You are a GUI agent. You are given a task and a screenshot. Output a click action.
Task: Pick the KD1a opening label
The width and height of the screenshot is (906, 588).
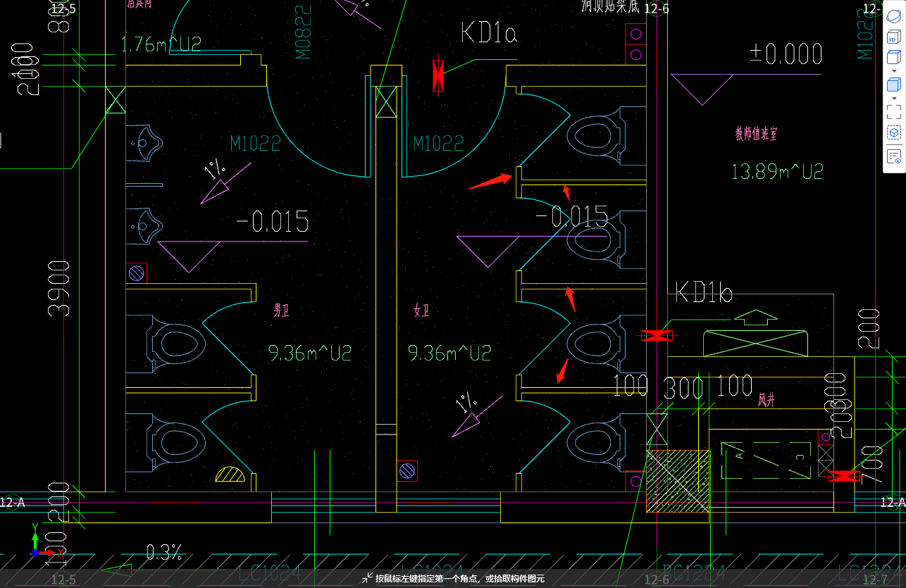[489, 32]
